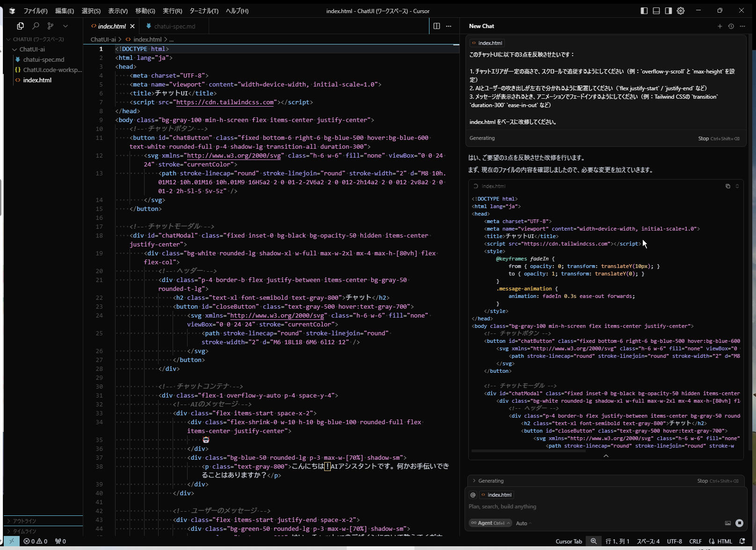Open the Explorer view icon

click(x=21, y=26)
